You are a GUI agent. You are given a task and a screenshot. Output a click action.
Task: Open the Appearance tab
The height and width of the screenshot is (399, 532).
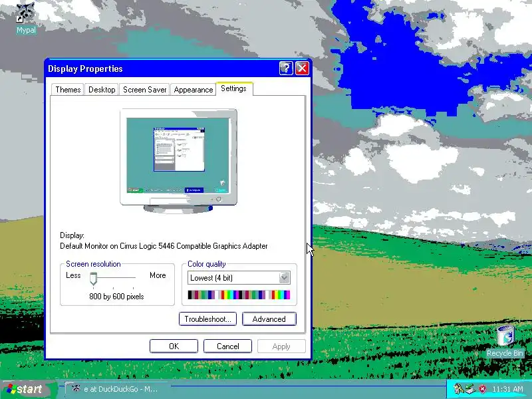(193, 90)
